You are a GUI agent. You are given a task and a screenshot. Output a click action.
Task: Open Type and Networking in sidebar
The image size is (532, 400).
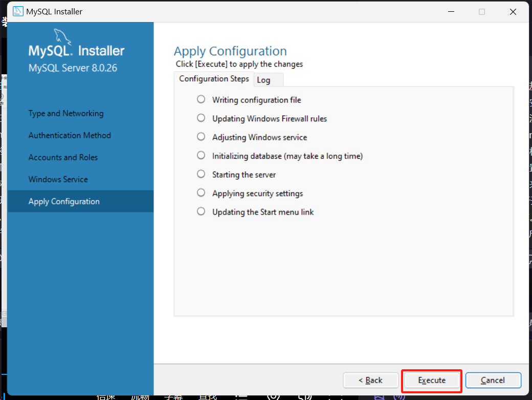point(66,113)
